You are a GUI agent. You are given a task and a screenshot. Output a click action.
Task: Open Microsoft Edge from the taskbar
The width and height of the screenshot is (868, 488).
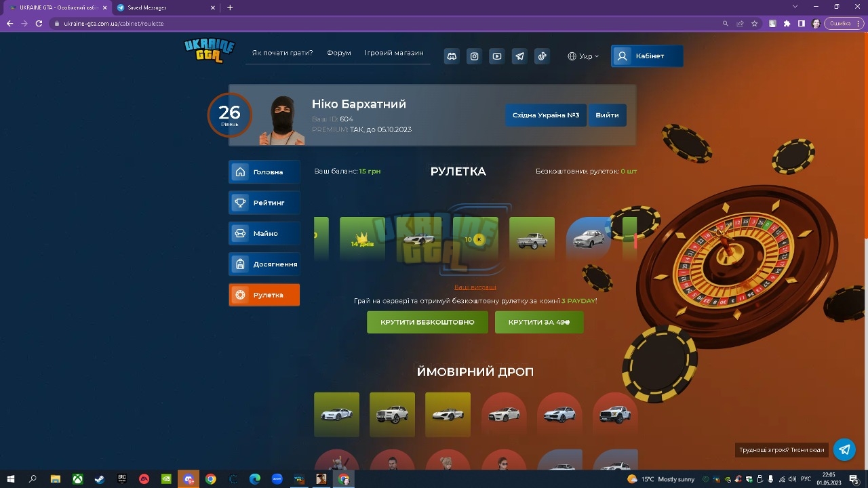(255, 479)
